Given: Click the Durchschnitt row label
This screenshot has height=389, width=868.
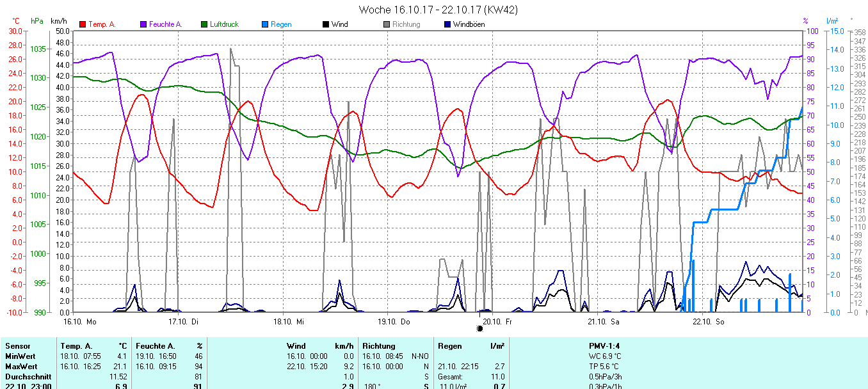Looking at the screenshot, I should point(26,377).
